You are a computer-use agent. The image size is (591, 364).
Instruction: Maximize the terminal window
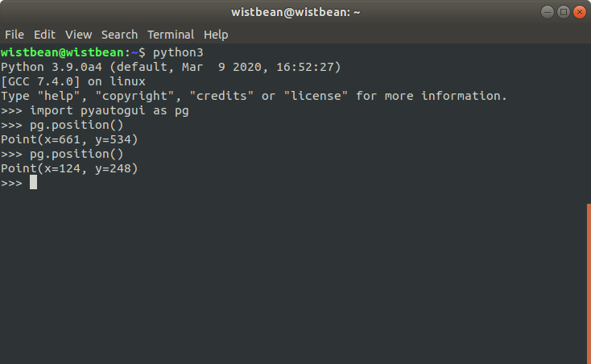(x=562, y=12)
